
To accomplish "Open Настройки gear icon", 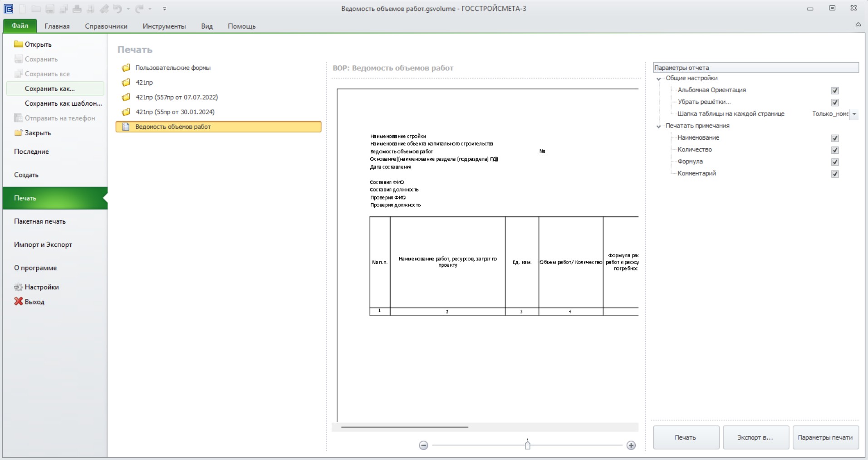I will point(18,287).
